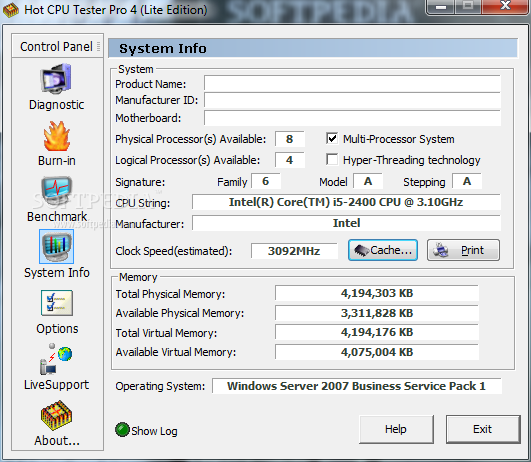Click the green Show Log indicator
This screenshot has height=462, width=531.
pyautogui.click(x=122, y=430)
